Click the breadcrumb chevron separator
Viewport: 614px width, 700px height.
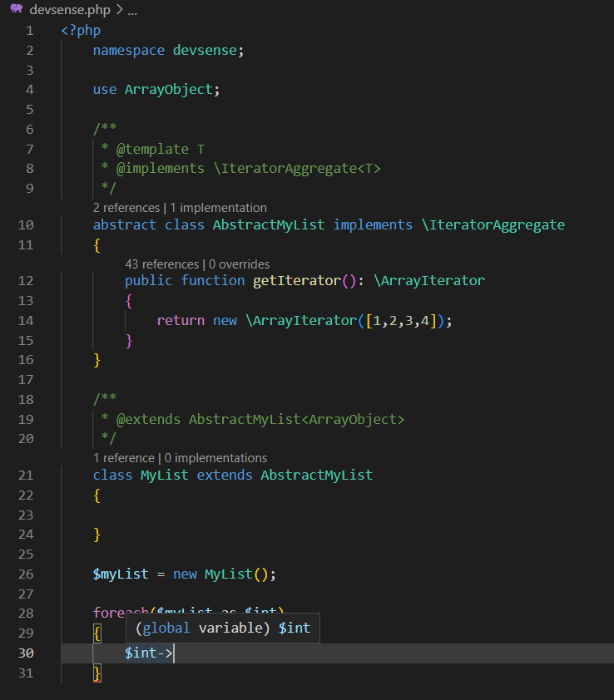(x=117, y=10)
